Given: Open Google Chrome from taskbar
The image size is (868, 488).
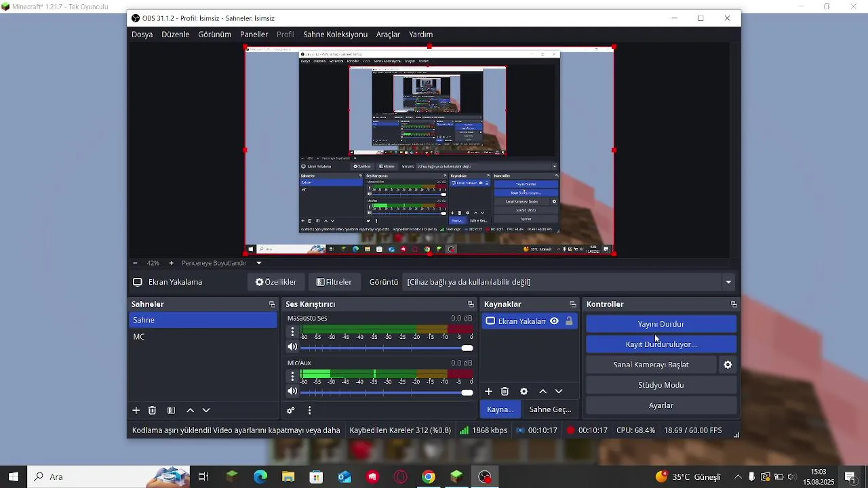Looking at the screenshot, I should tap(429, 477).
